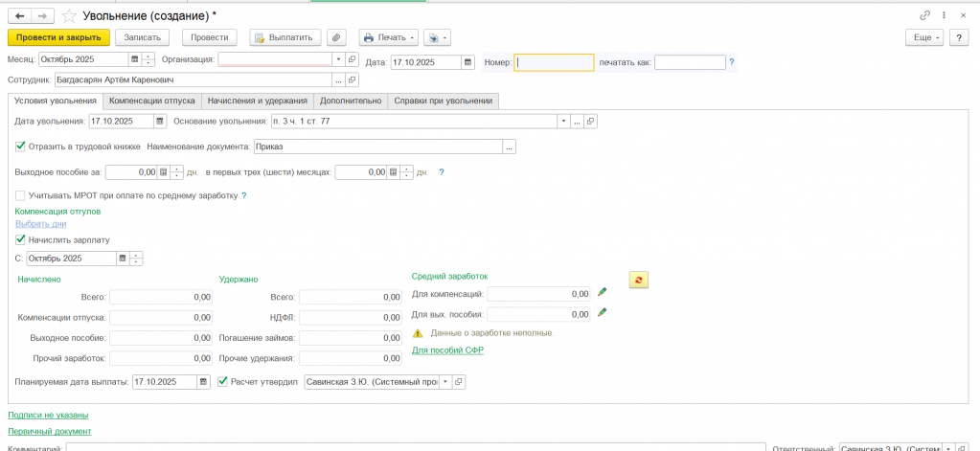980x451 pixels.
Task: Switch to Компенсации отпуска tab
Action: [x=152, y=101]
